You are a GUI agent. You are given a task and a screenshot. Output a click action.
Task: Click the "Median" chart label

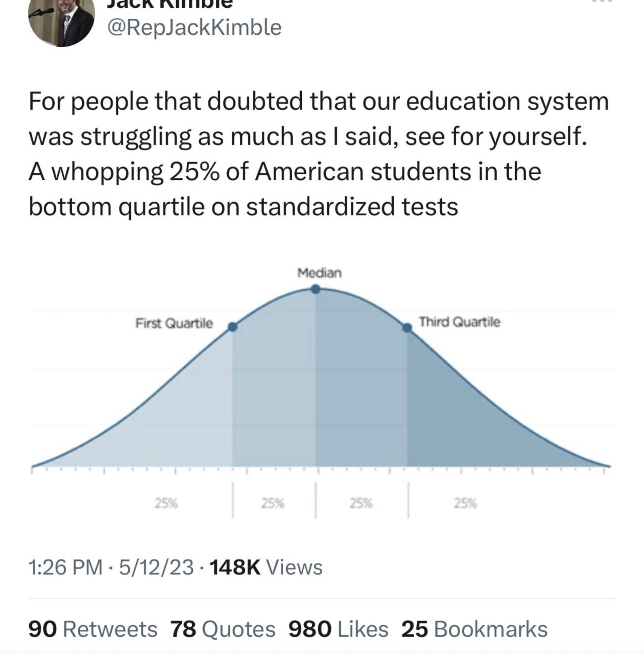pos(320,273)
